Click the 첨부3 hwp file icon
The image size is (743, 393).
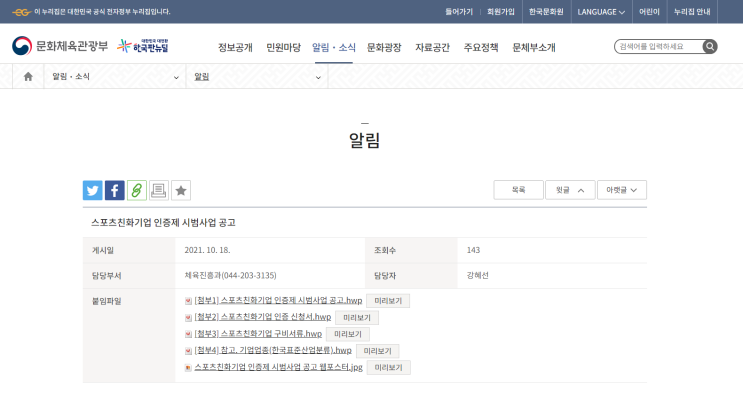pyautogui.click(x=188, y=334)
